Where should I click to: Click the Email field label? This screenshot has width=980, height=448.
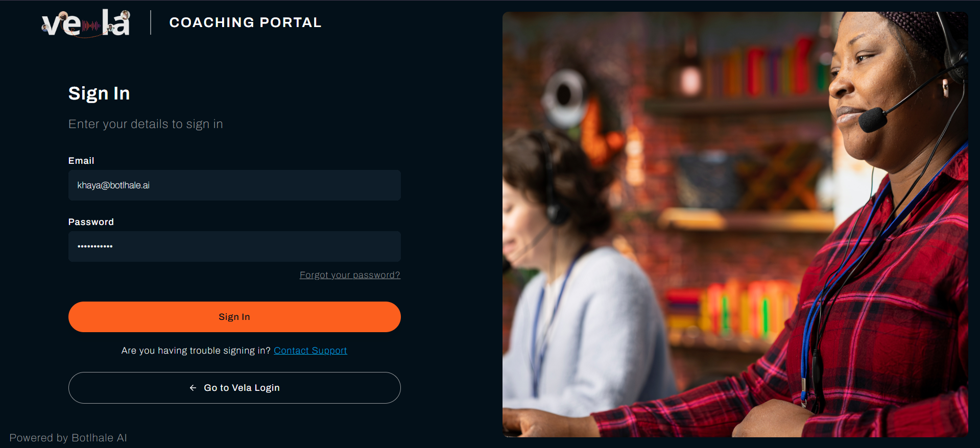pyautogui.click(x=81, y=161)
